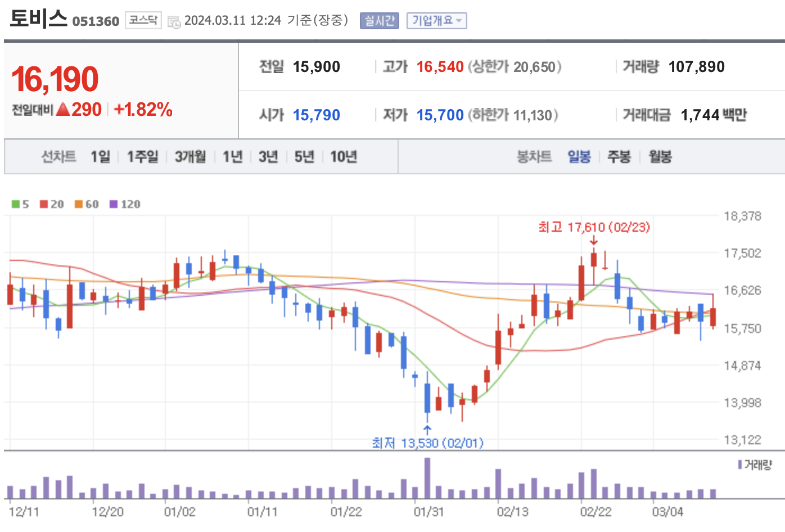Click the 하한가 11,130 text
Screen dimensions: 785x532
[513, 115]
